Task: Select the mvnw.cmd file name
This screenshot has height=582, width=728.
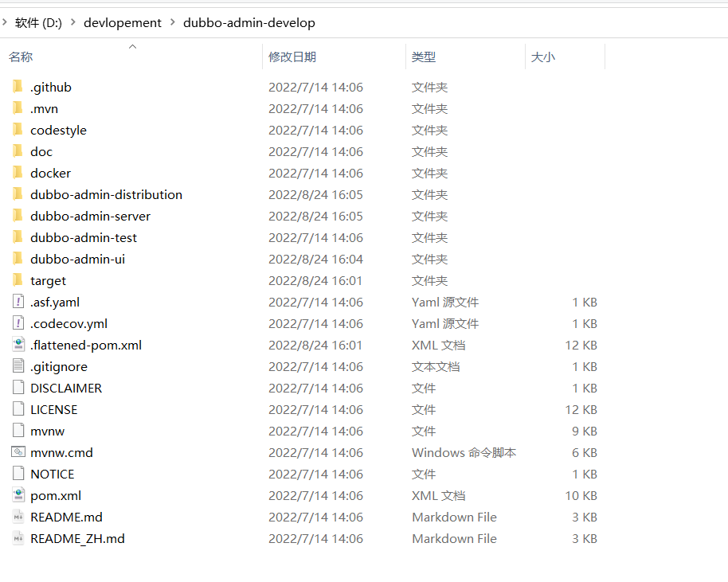Action: [62, 452]
